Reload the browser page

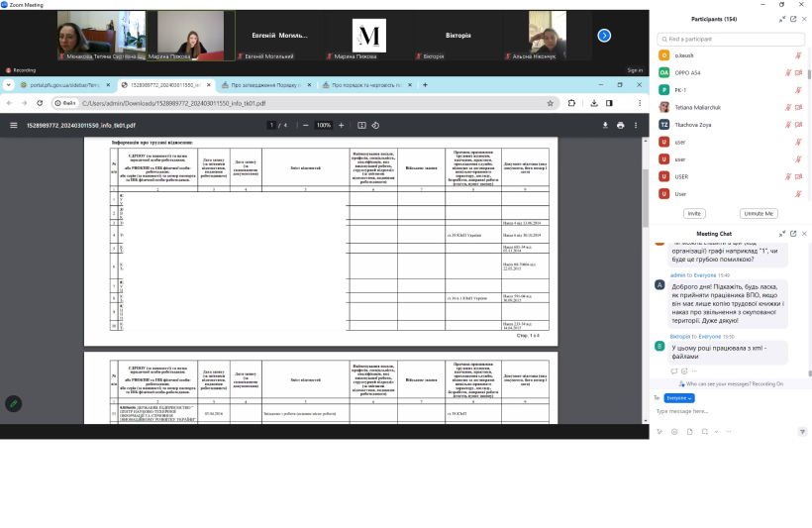click(40, 103)
